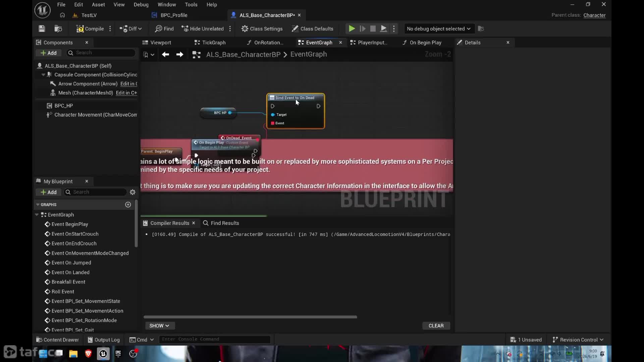
Task: Switch to the TestLV level tab
Action: pyautogui.click(x=89, y=15)
